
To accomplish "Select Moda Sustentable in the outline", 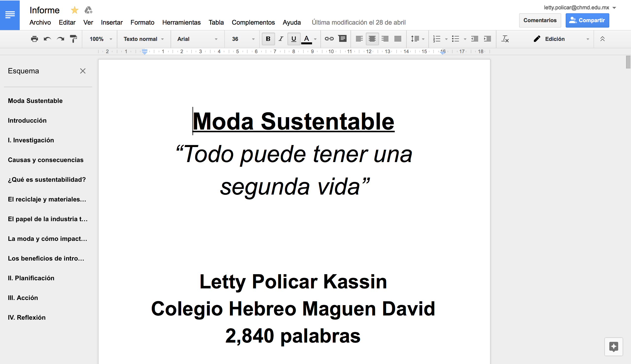I will pyautogui.click(x=35, y=101).
